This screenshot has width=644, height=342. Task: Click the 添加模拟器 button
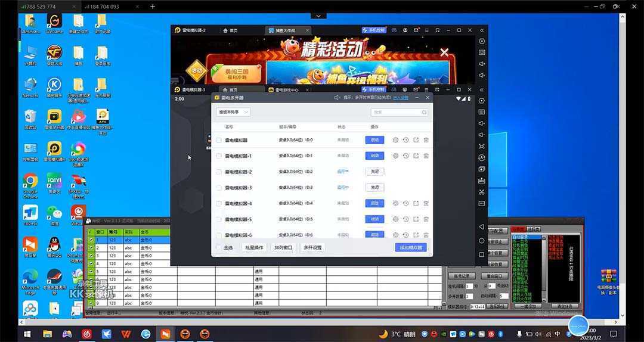[x=410, y=247]
